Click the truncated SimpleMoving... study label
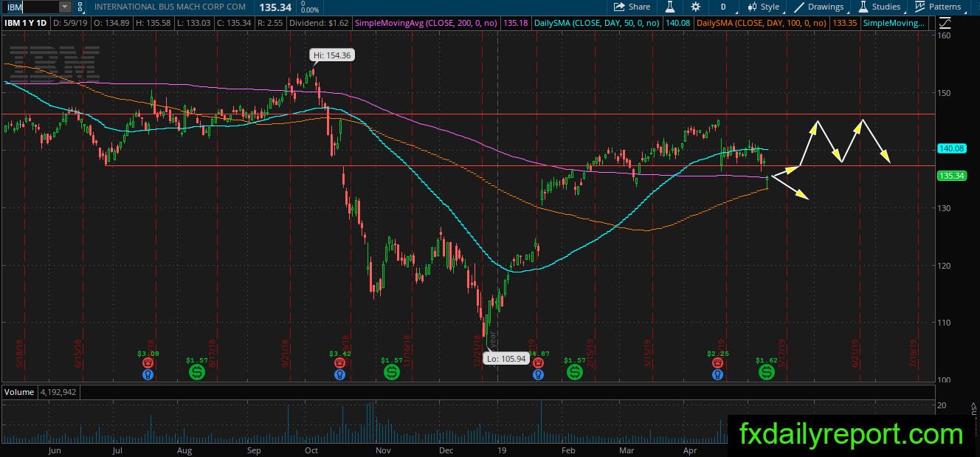 pyautogui.click(x=894, y=23)
